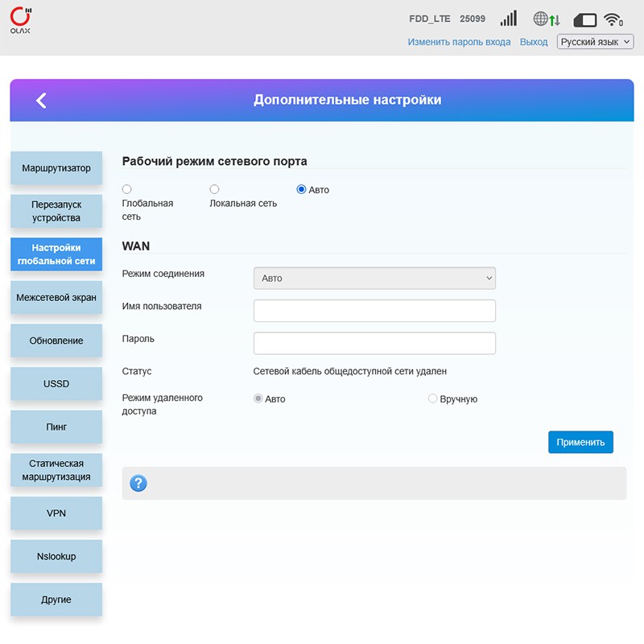Image resolution: width=644 pixels, height=644 pixels.
Task: Click the Wi-Fi connected clients icon
Action: click(x=613, y=20)
